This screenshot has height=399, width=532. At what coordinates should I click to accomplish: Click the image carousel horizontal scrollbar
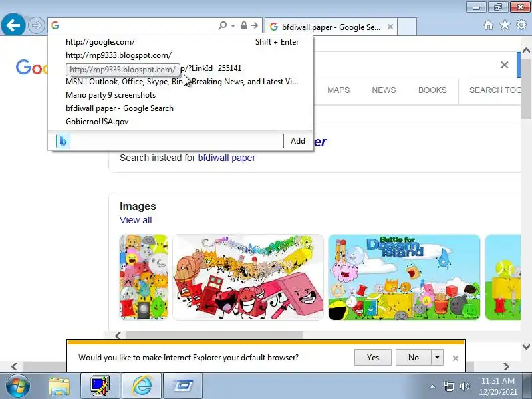pyautogui.click(x=214, y=336)
